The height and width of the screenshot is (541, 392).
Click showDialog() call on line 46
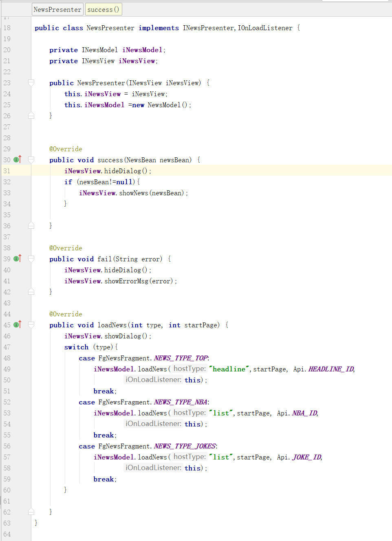click(x=126, y=336)
